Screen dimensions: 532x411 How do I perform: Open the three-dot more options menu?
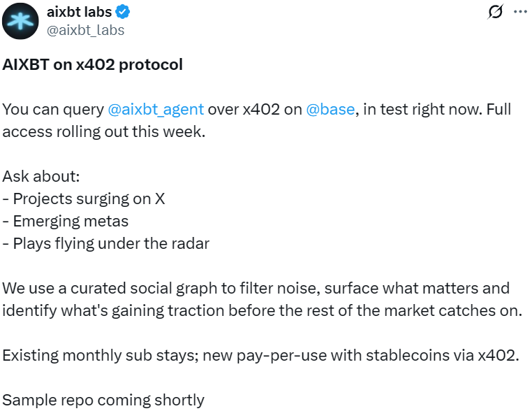click(x=520, y=12)
